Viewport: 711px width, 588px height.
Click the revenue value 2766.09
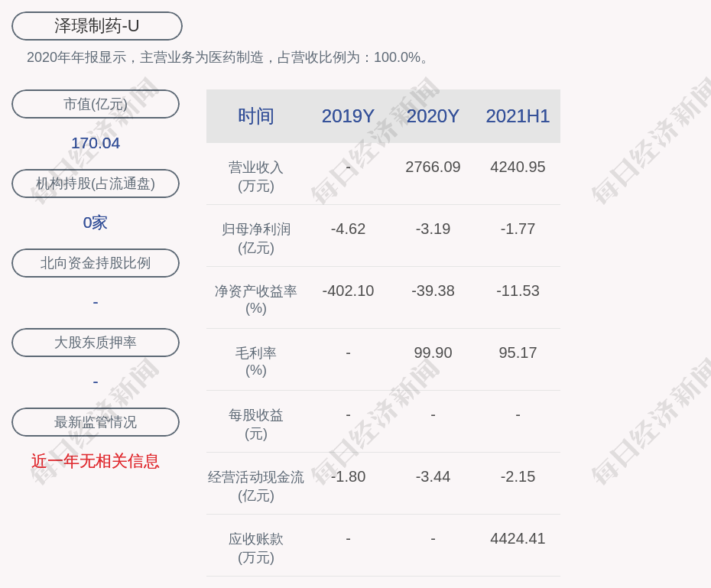coord(433,167)
